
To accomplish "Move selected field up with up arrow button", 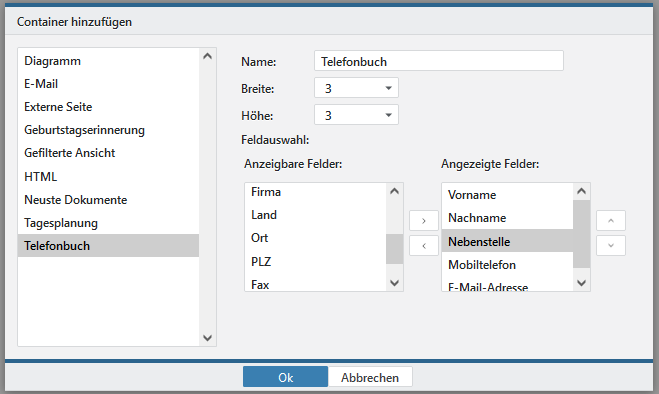I will coord(611,221).
